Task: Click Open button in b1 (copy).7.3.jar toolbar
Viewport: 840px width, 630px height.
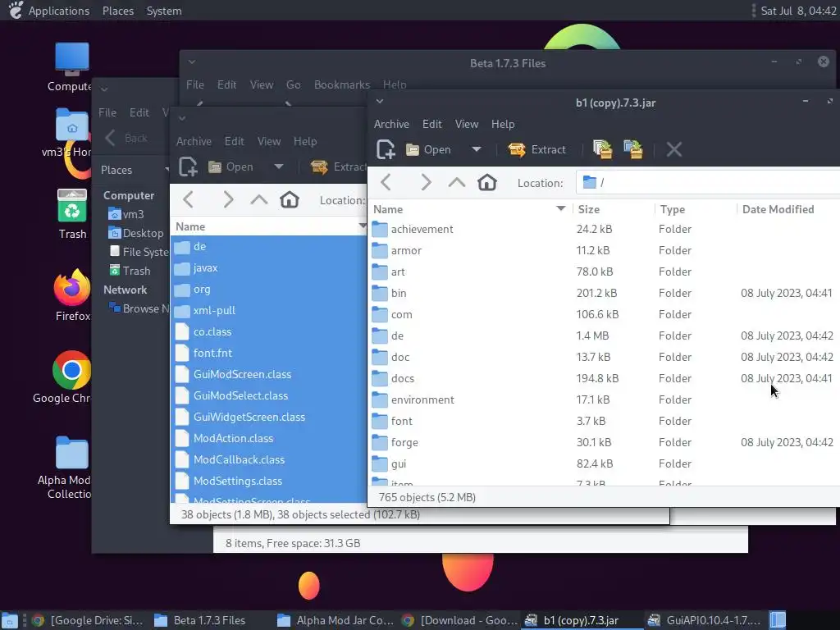Action: click(428, 149)
